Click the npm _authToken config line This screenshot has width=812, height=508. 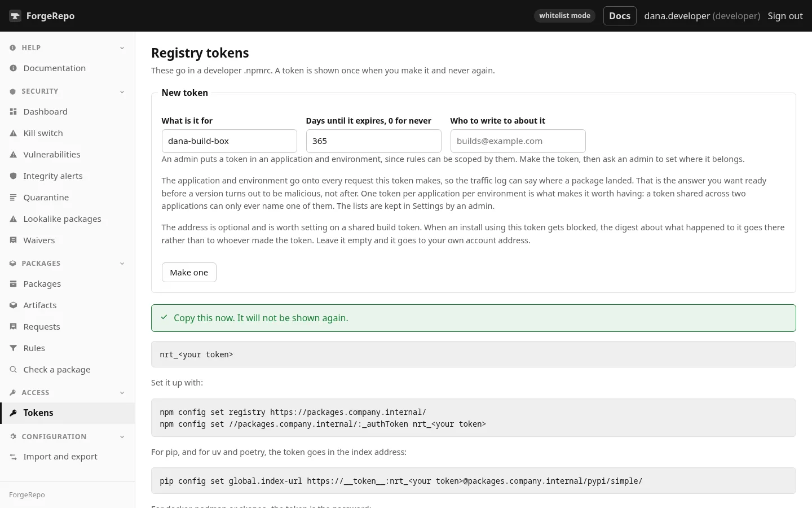pos(323,424)
